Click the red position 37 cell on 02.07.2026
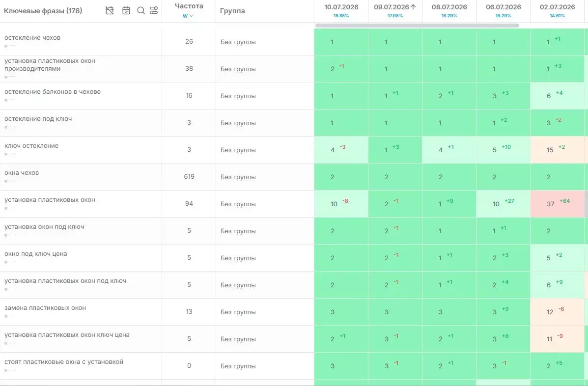Viewport: 588px width, 386px height. tap(557, 204)
